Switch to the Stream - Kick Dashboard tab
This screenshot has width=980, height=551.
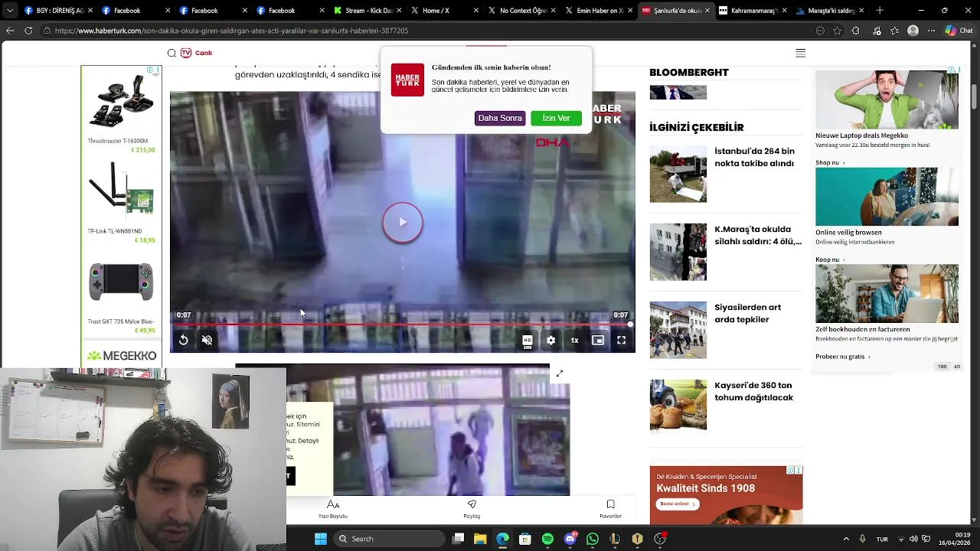coord(367,11)
